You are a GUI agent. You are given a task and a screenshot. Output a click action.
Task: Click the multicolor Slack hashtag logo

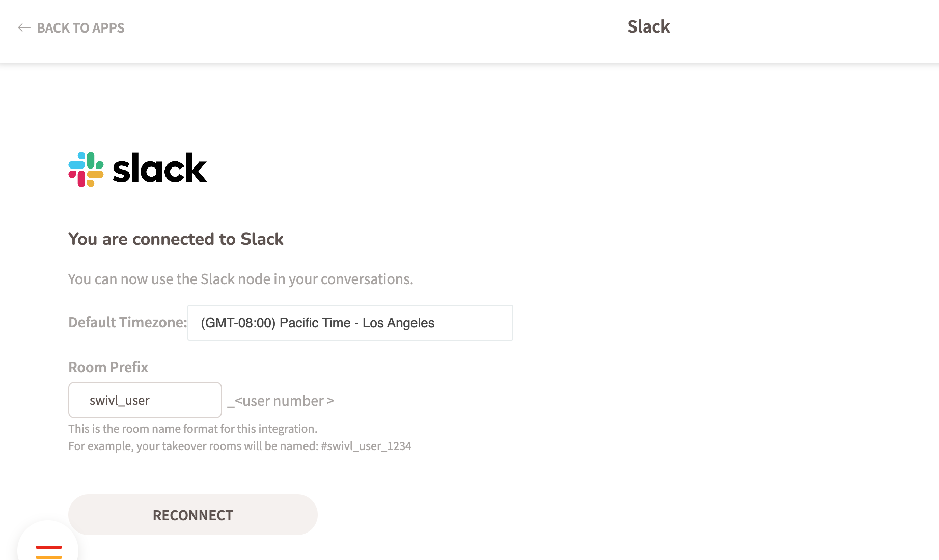click(86, 170)
